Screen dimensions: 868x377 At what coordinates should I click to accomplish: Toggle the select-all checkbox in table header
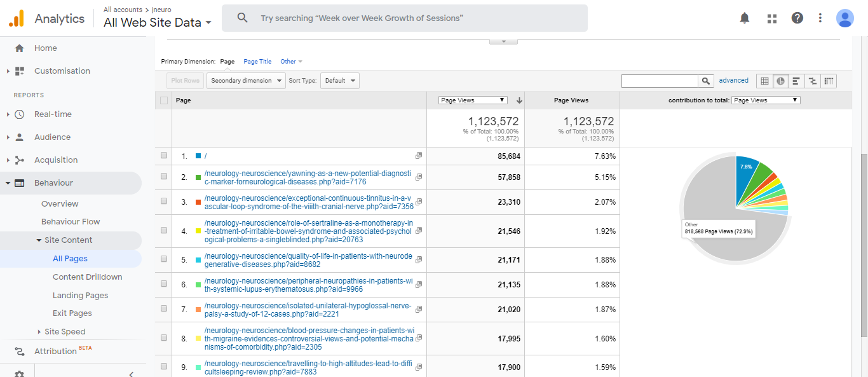165,100
